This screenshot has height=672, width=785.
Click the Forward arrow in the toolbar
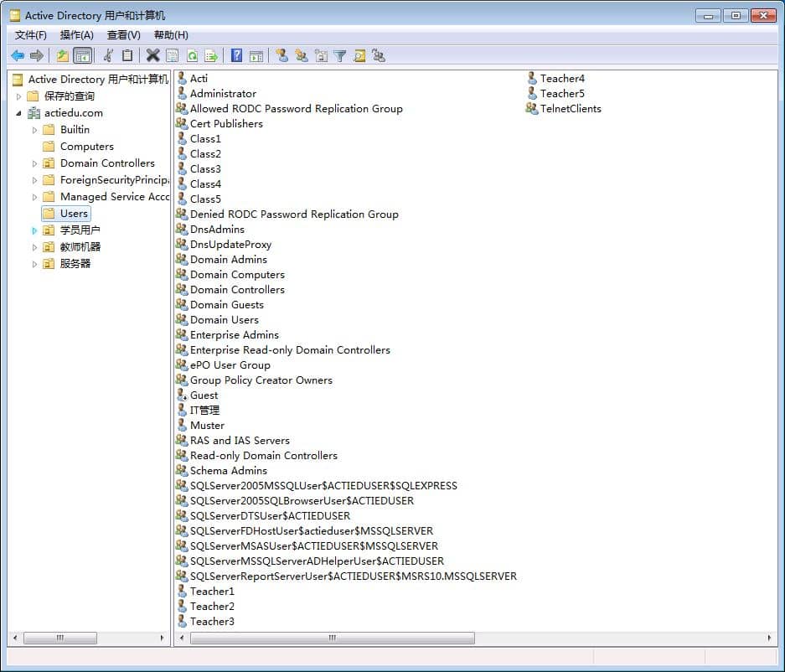coord(37,55)
